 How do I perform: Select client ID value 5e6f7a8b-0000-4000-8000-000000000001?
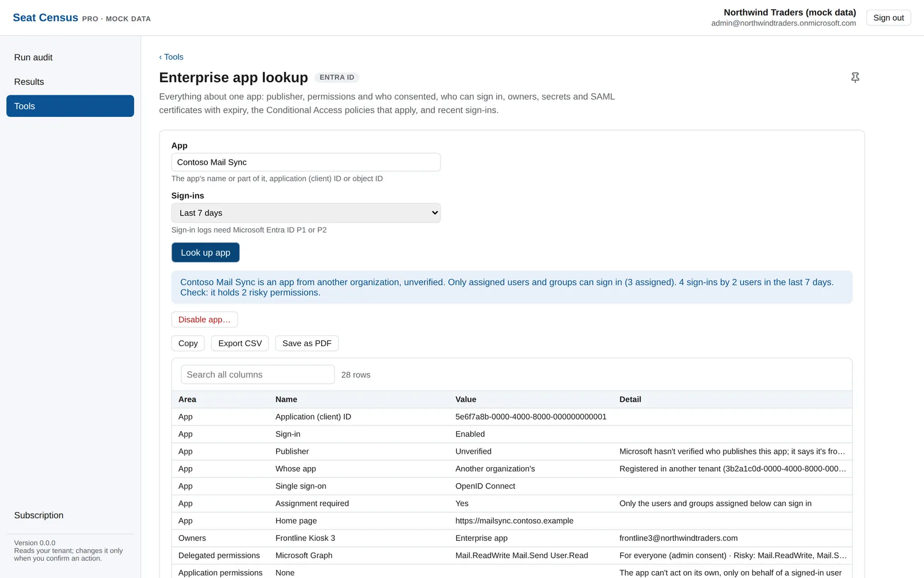[531, 417]
